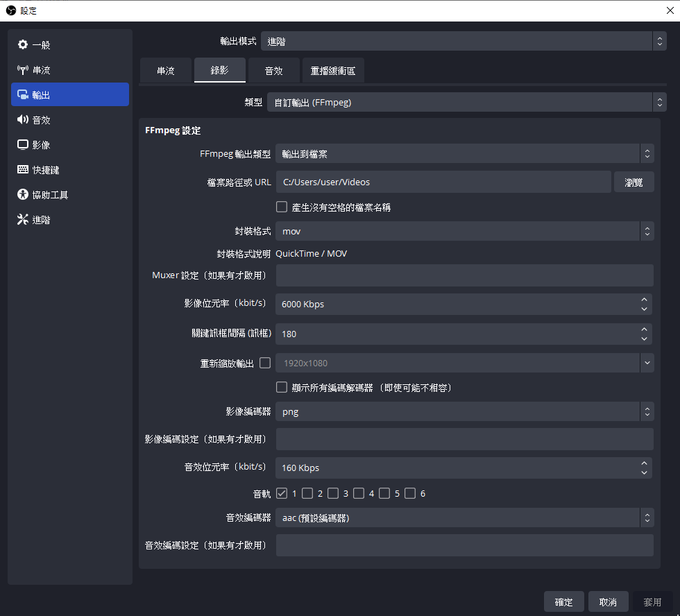
Task: Enable 產生沒有空格的檔案名稱 checkbox
Action: click(x=282, y=207)
